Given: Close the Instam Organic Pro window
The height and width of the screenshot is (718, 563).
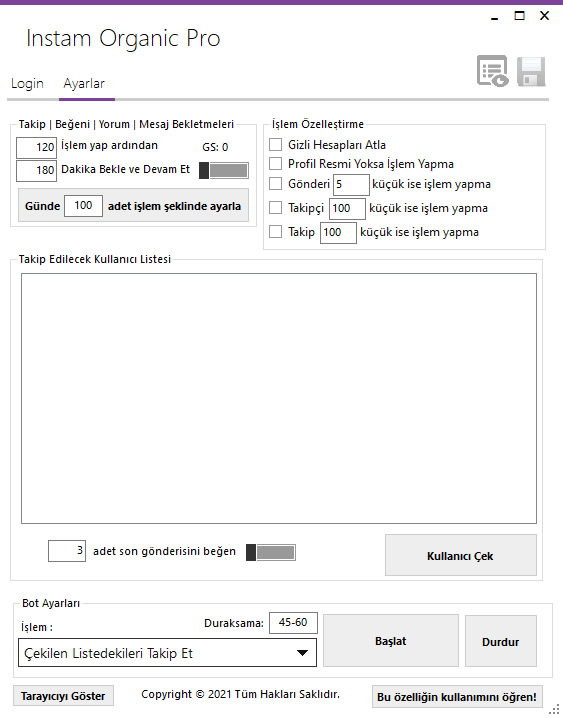Looking at the screenshot, I should 544,16.
